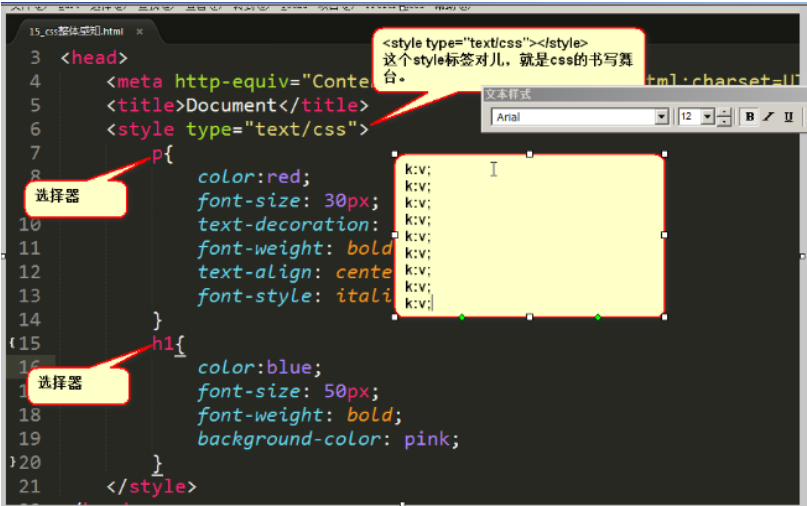The width and height of the screenshot is (807, 506).
Task: Click inside the Arial font name field
Action: [574, 117]
